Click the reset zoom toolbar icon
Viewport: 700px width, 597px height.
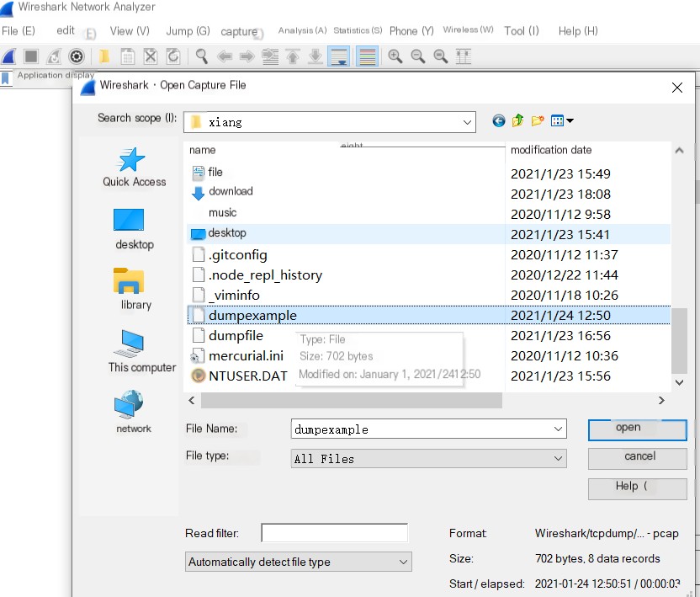[x=441, y=56]
